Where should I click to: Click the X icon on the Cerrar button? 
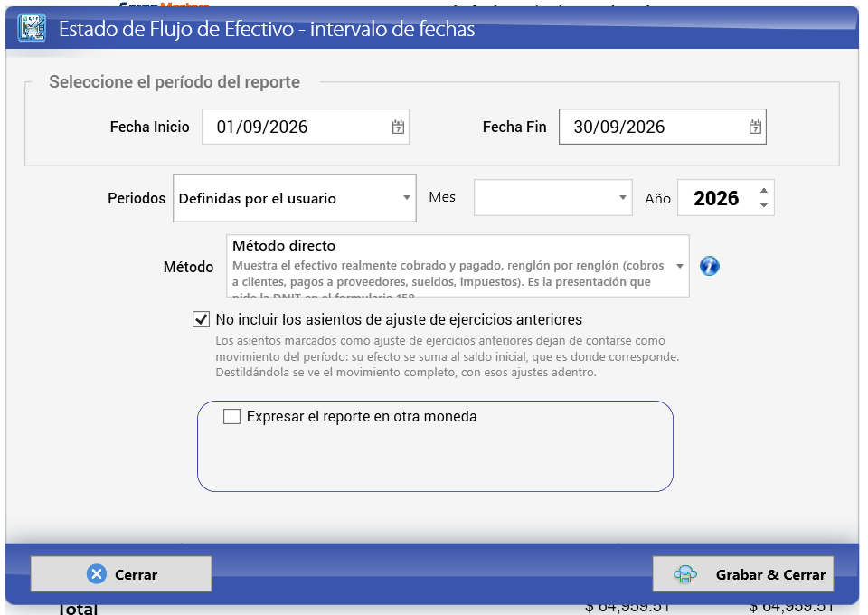(97, 574)
